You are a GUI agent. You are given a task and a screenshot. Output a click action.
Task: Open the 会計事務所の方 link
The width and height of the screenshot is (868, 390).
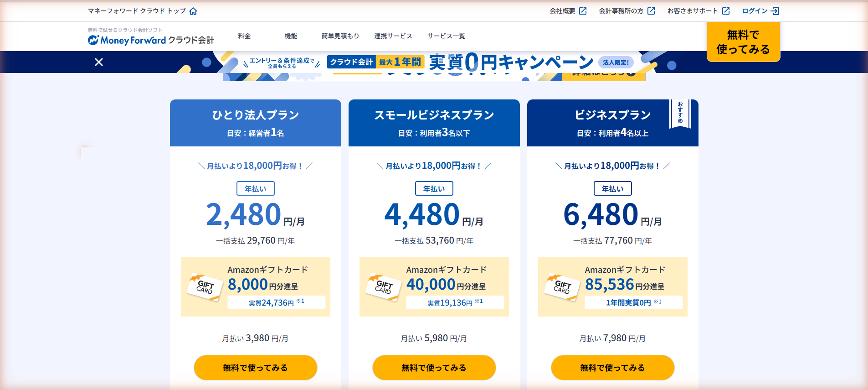coord(621,11)
